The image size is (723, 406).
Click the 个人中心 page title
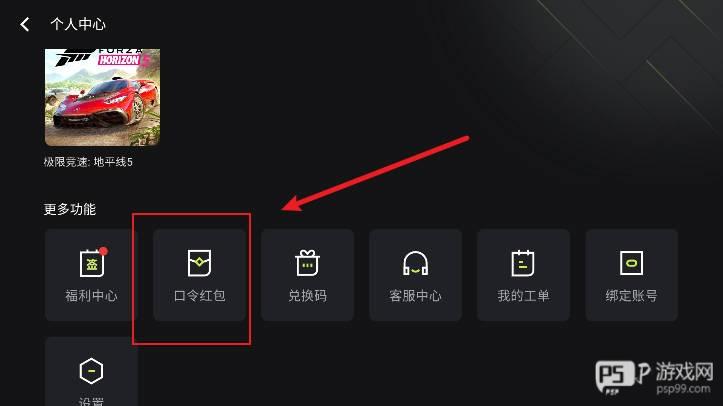point(78,24)
